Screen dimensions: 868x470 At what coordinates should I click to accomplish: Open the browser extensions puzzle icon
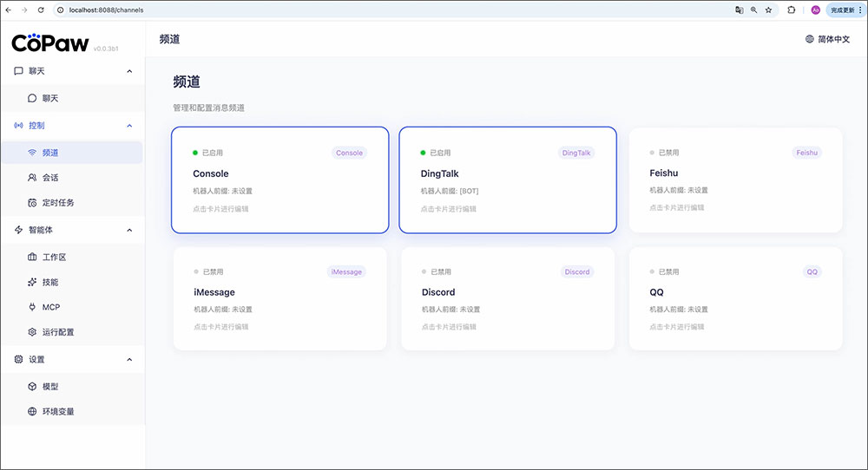pos(791,10)
